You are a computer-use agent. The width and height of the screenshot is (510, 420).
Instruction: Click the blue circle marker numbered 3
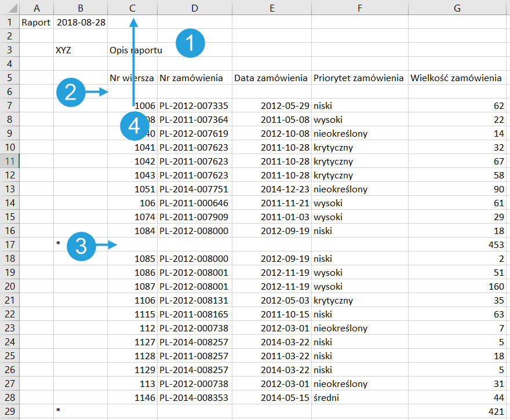point(81,246)
